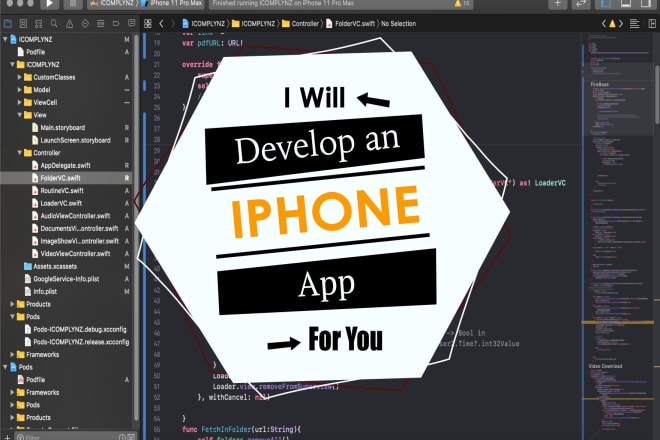Image resolution: width=660 pixels, height=440 pixels.
Task: Open the Breakpoint navigator tab
Action: coord(116,24)
